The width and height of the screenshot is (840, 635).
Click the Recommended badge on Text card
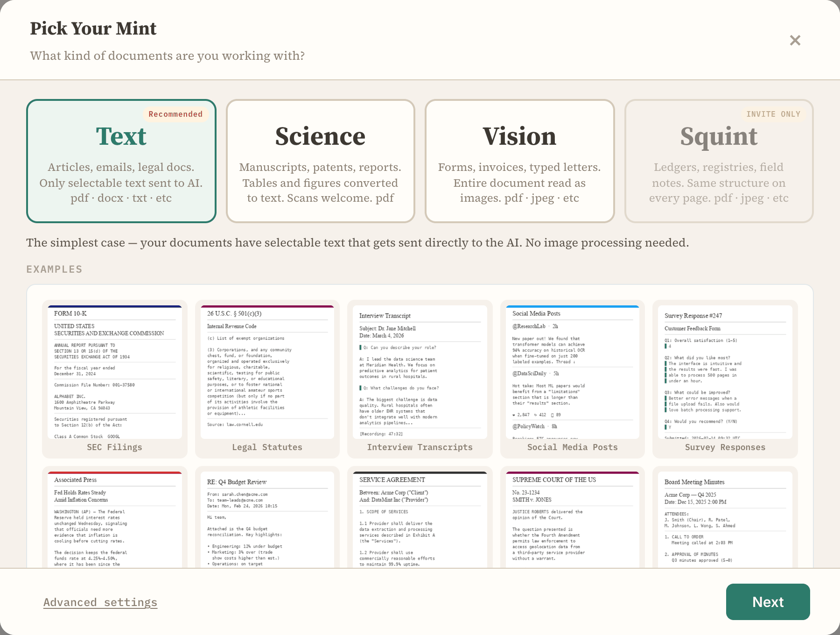(x=175, y=114)
